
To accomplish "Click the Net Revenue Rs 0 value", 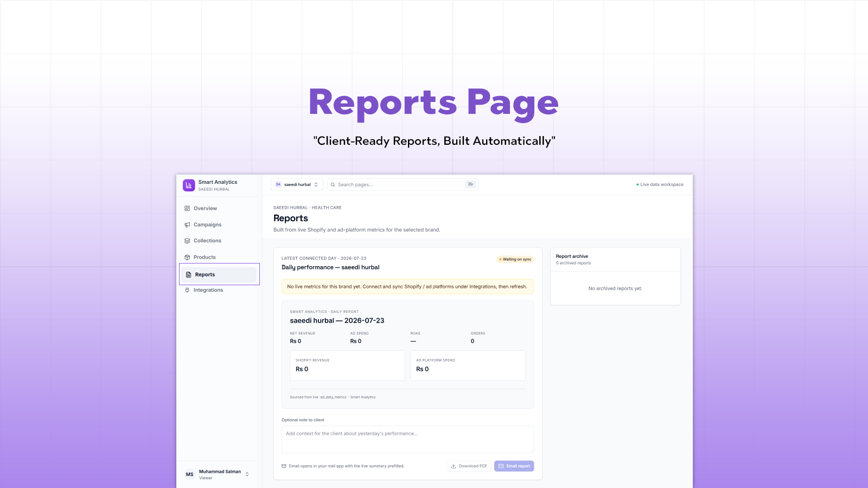I will coord(296,341).
